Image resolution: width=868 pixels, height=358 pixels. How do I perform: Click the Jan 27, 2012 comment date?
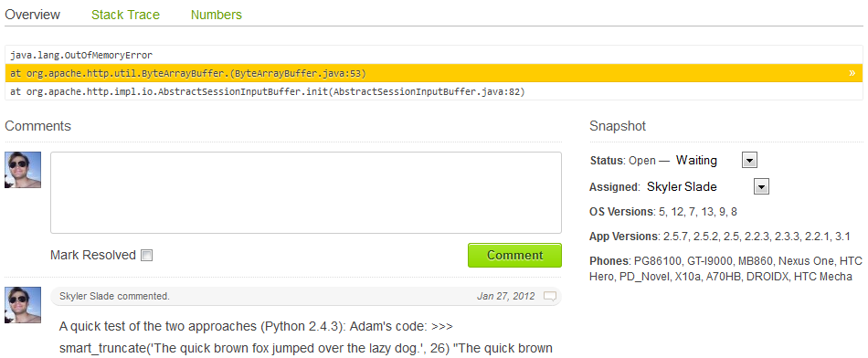(506, 296)
